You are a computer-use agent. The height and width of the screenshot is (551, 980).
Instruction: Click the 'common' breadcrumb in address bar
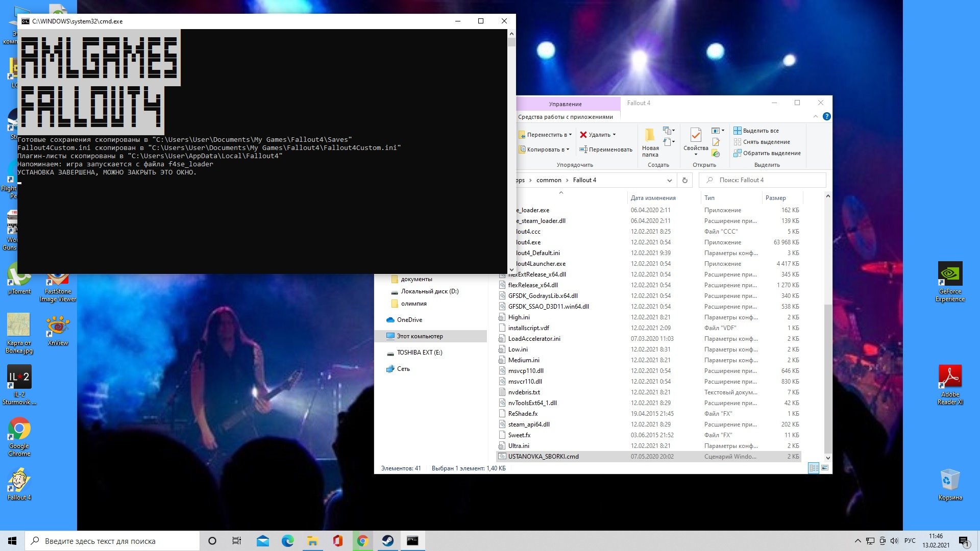(x=549, y=180)
